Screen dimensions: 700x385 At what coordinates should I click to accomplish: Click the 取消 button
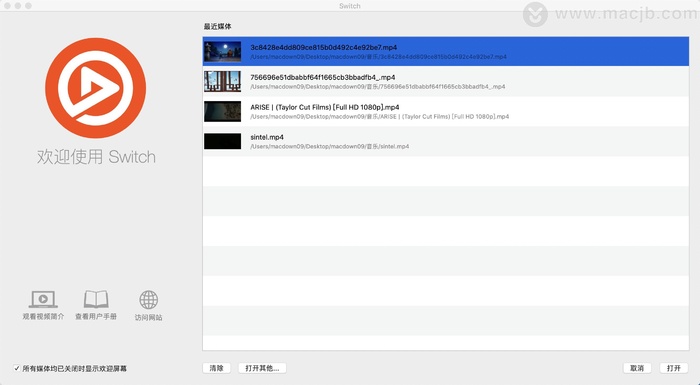(637, 368)
